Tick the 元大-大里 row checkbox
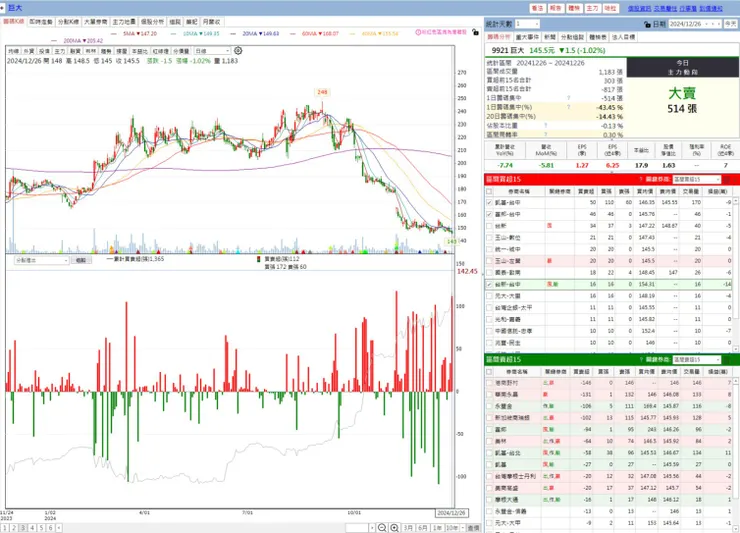Image resolution: width=740 pixels, height=533 pixels. (489, 296)
